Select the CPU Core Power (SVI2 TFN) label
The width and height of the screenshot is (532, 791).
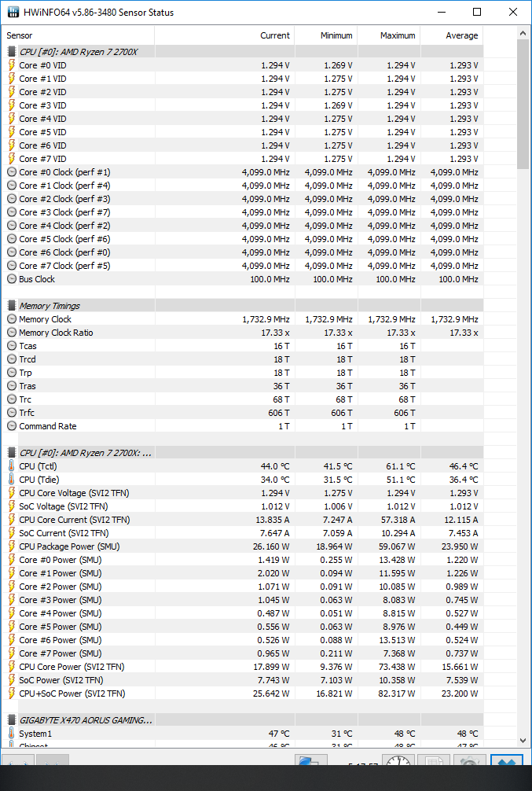pyautogui.click(x=72, y=667)
